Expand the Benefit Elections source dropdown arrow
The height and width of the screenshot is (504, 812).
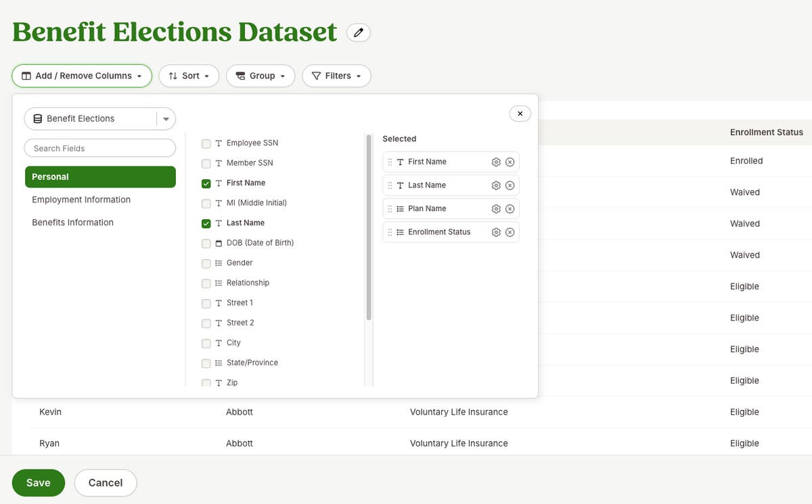pyautogui.click(x=165, y=118)
